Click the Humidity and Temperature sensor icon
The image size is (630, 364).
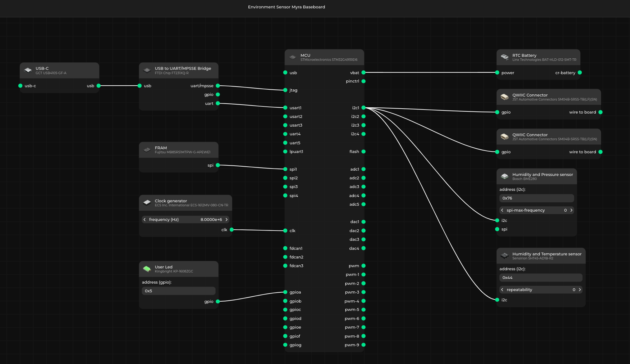[505, 256]
